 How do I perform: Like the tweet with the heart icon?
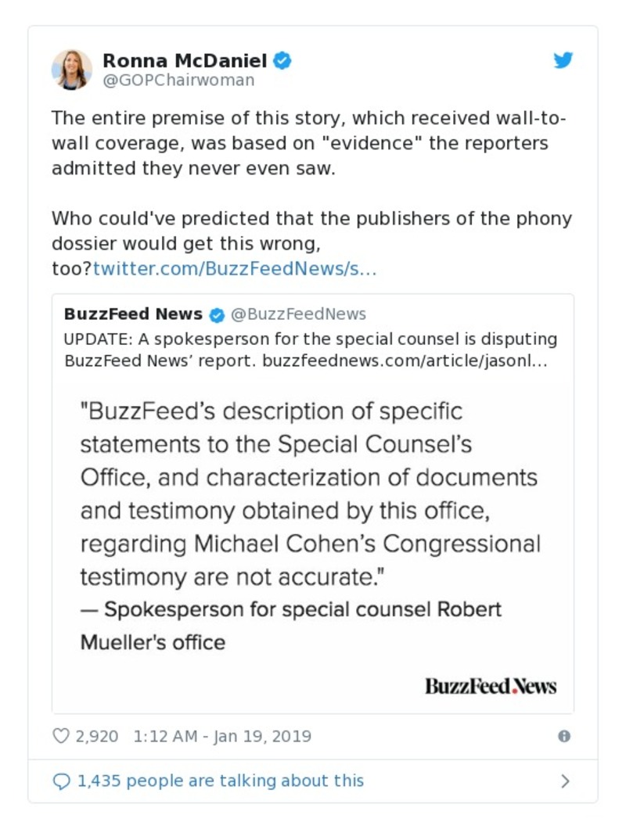point(61,736)
